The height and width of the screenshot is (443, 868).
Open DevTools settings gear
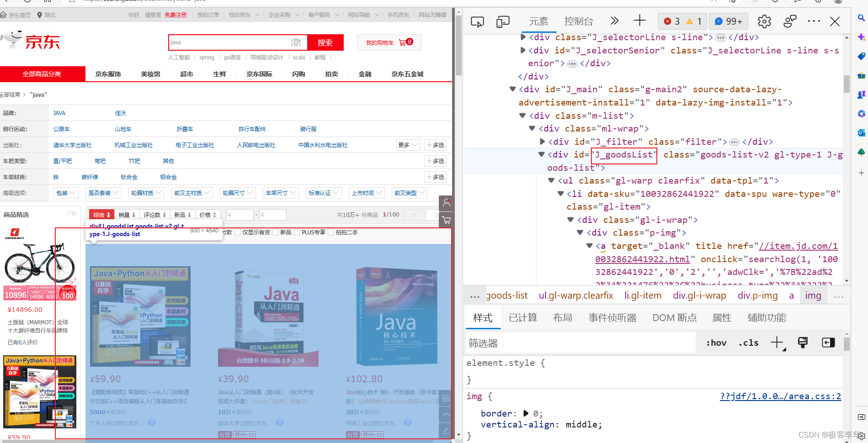coord(764,21)
